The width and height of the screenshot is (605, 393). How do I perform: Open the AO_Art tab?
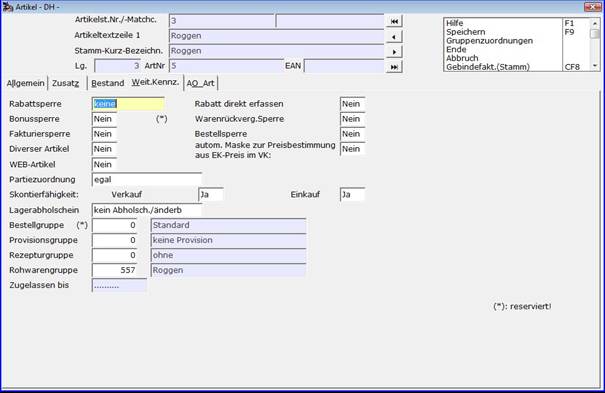pyautogui.click(x=200, y=83)
